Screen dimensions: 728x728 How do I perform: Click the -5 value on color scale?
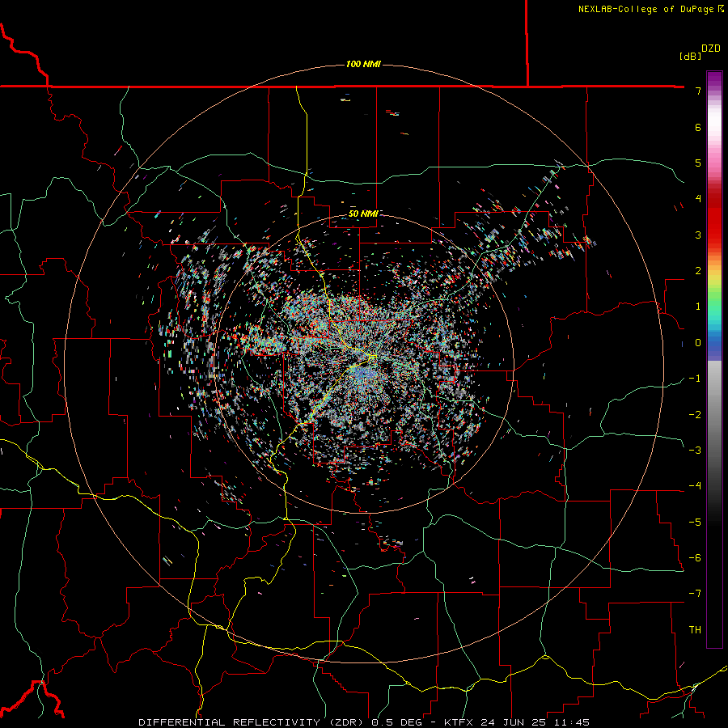point(695,523)
